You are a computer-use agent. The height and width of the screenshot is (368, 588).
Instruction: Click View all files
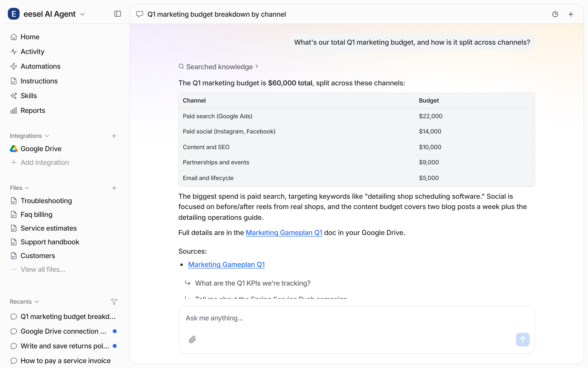point(38,269)
